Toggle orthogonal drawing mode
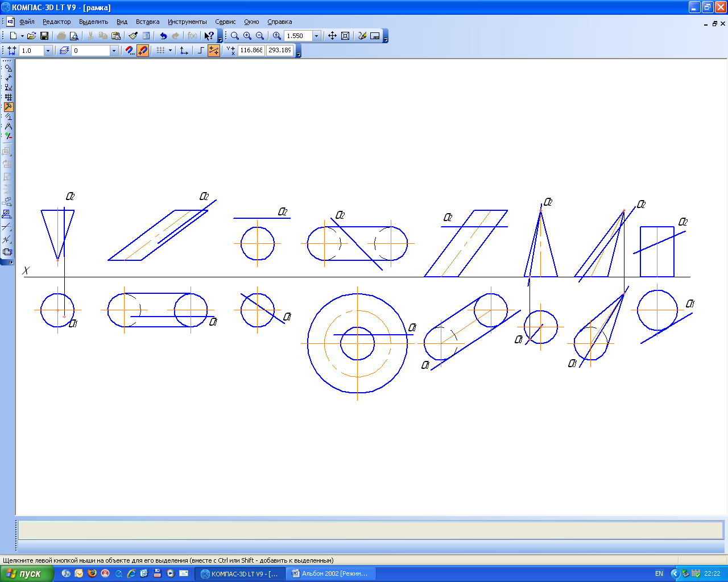Screen dimensions: 728x582 (201, 51)
